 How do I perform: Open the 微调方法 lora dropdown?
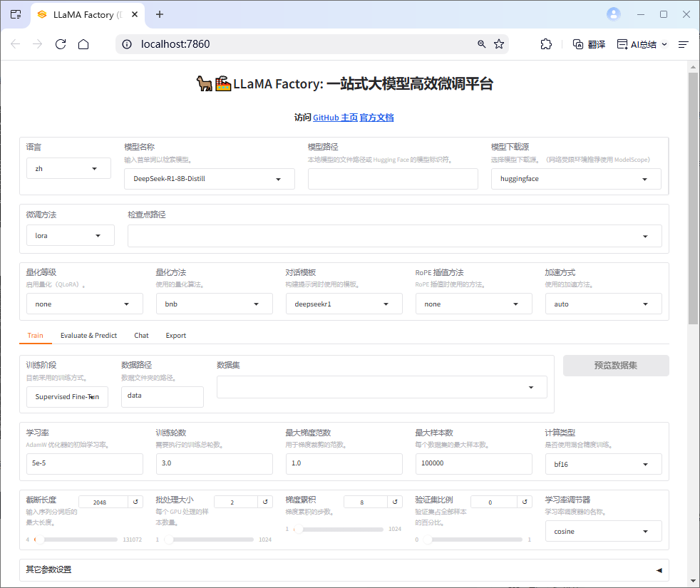[71, 235]
